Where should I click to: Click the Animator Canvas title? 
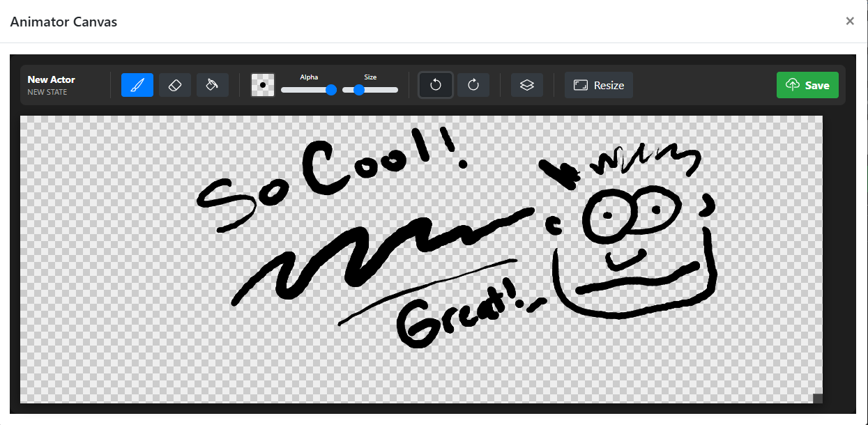63,22
